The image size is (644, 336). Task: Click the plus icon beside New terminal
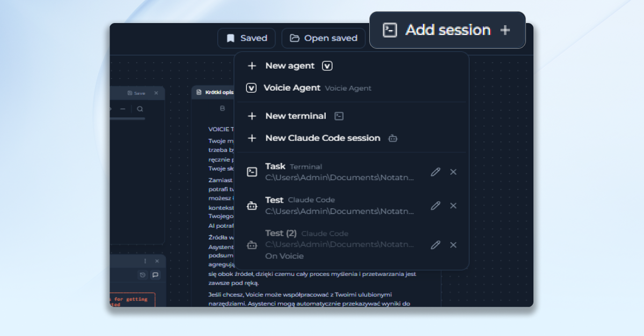coord(252,116)
